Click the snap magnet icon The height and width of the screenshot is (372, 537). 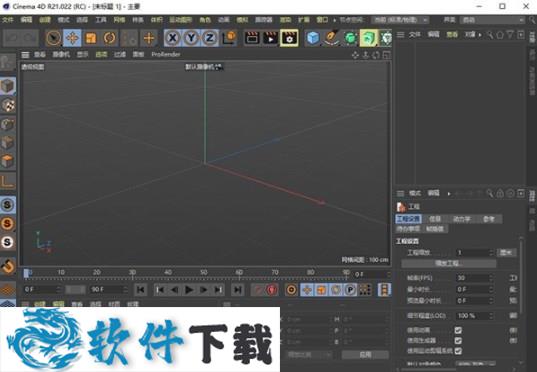point(8,266)
